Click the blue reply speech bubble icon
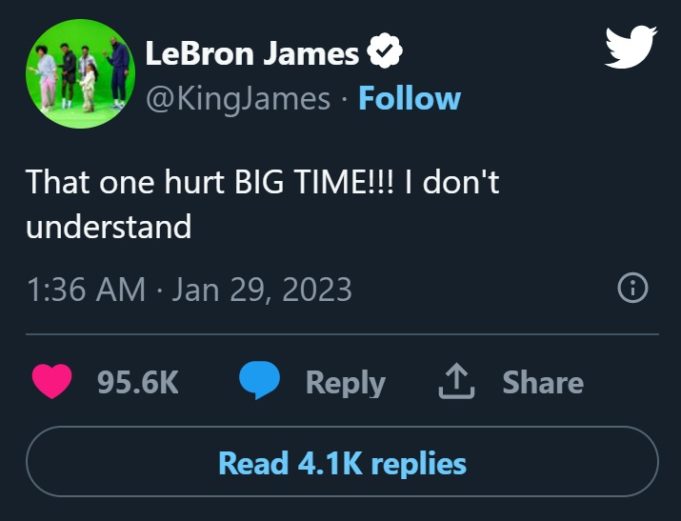Image resolution: width=681 pixels, height=521 pixels. pos(260,382)
